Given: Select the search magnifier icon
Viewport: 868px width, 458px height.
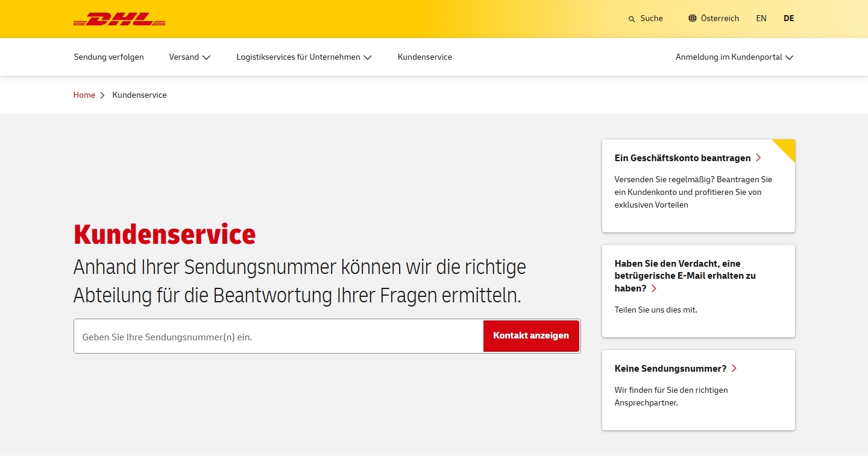Looking at the screenshot, I should click(631, 19).
